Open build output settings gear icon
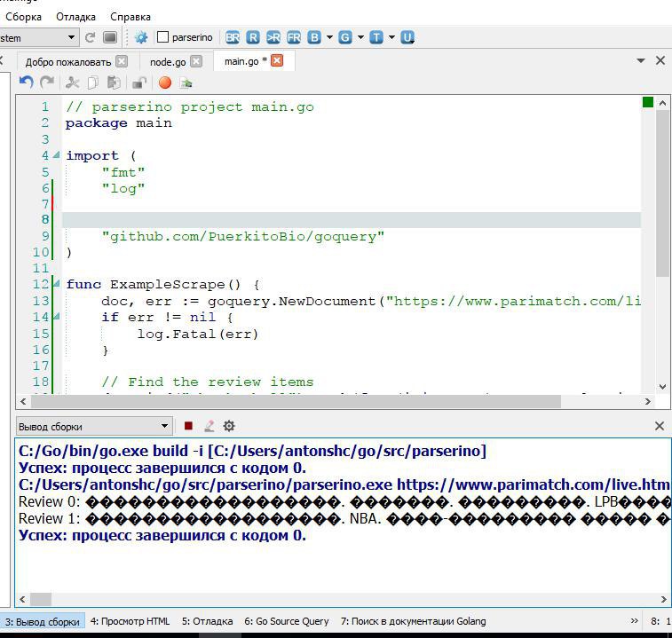The width and height of the screenshot is (672, 638). (x=229, y=426)
